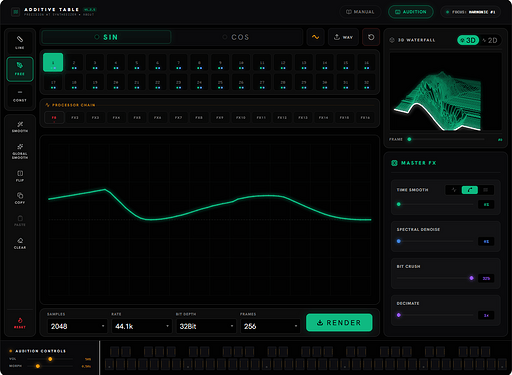Select harmonic slot 32
This screenshot has height=375, width=512.
(366, 82)
